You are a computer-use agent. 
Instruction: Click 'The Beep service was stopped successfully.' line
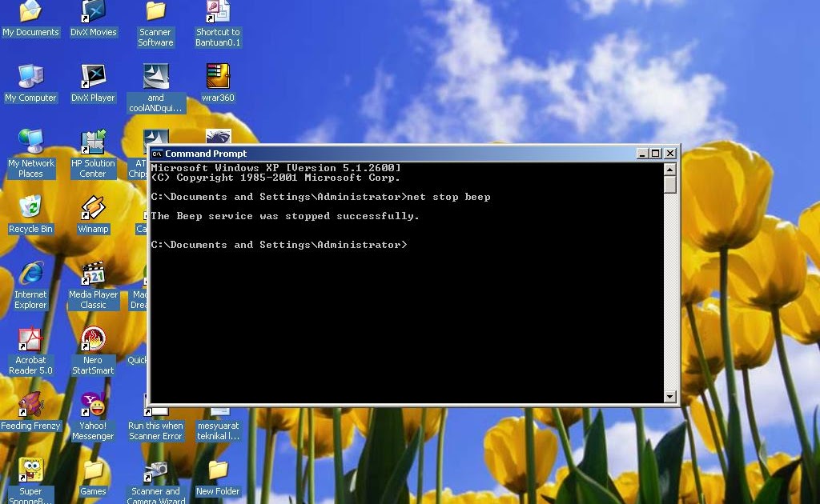tap(285, 216)
